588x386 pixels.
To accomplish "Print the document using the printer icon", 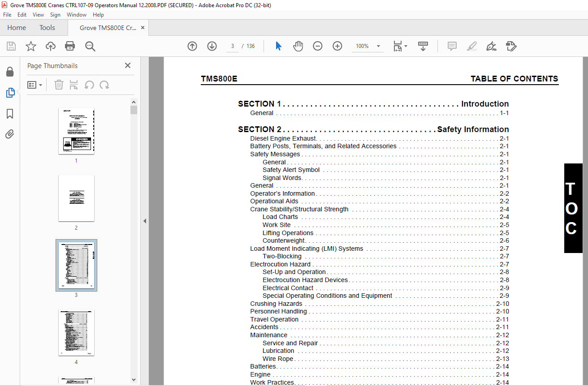I will (x=70, y=46).
